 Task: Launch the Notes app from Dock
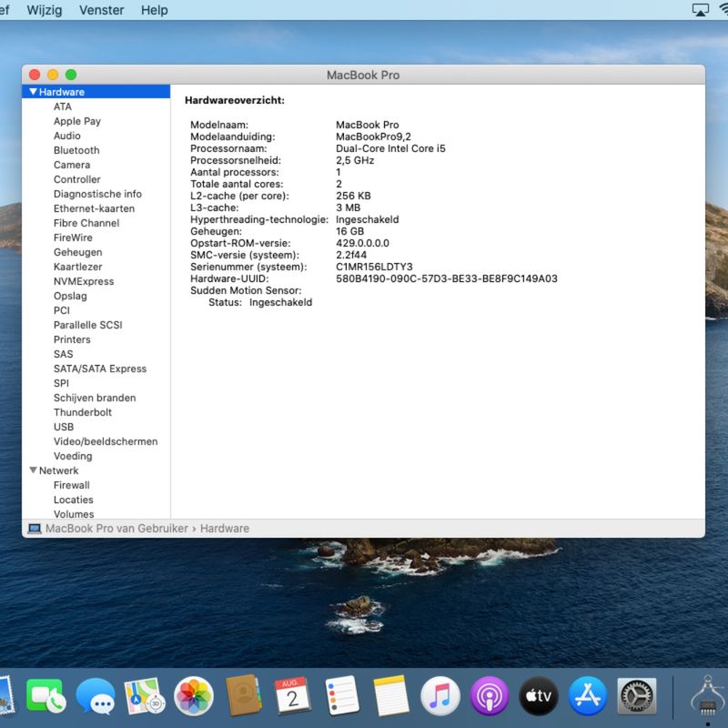[391, 695]
